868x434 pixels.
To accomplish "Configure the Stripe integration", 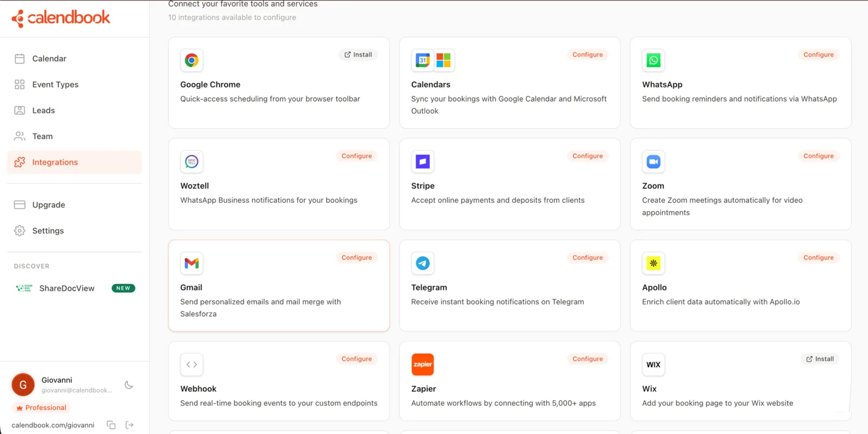I will coord(588,156).
